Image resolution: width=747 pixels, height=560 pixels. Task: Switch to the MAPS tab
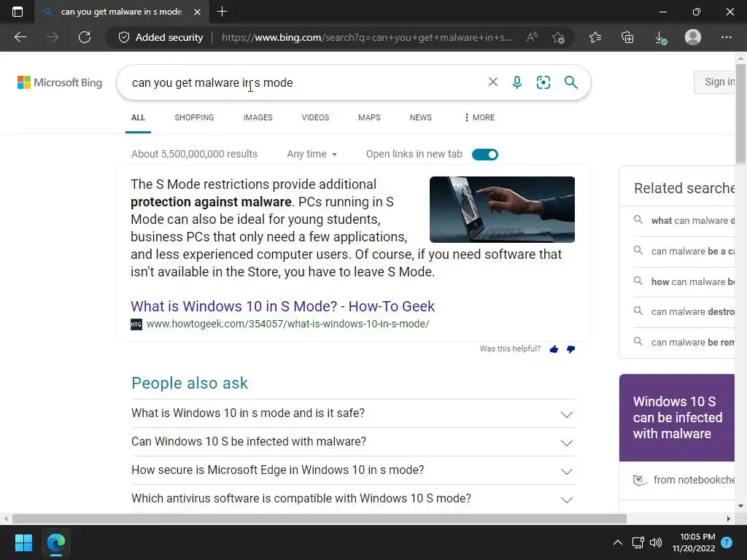369,117
